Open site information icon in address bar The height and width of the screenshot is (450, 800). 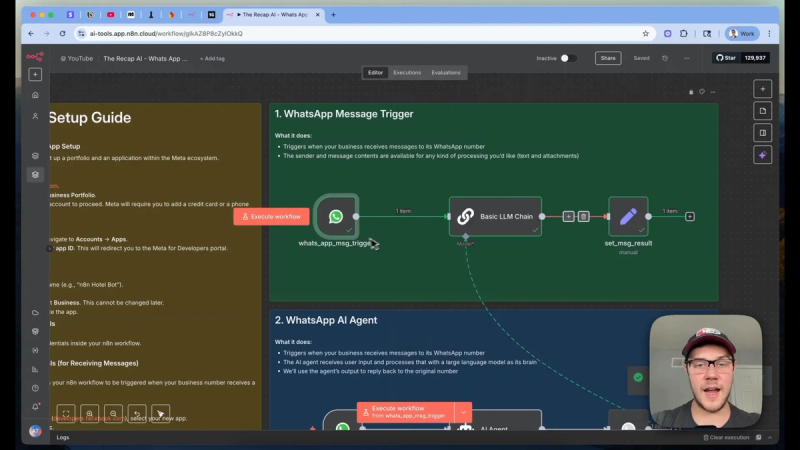click(81, 34)
